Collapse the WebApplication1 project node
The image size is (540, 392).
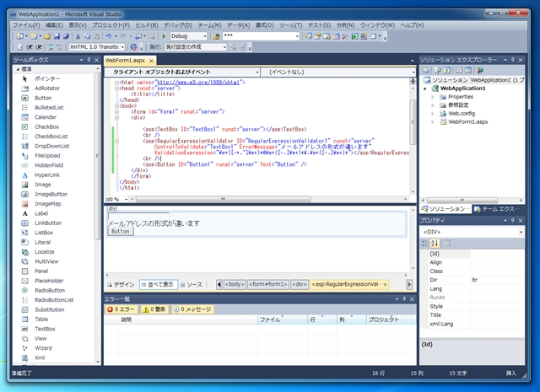[x=425, y=89]
